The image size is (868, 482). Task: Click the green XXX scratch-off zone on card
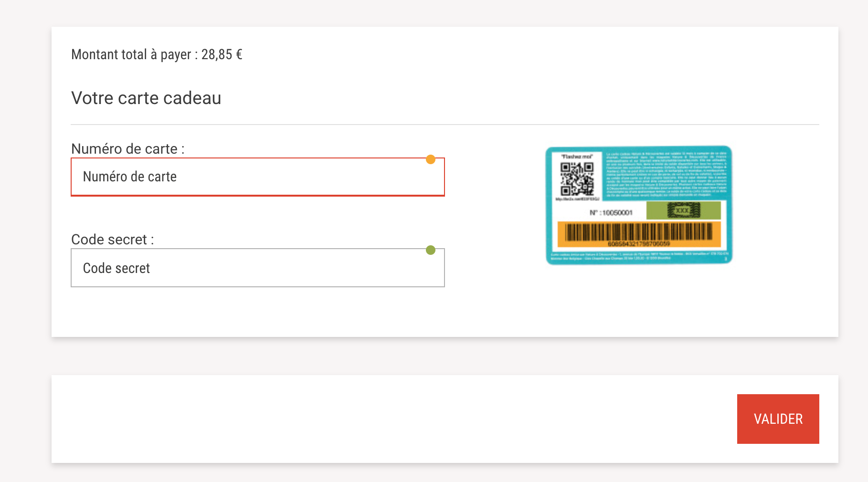(x=683, y=210)
